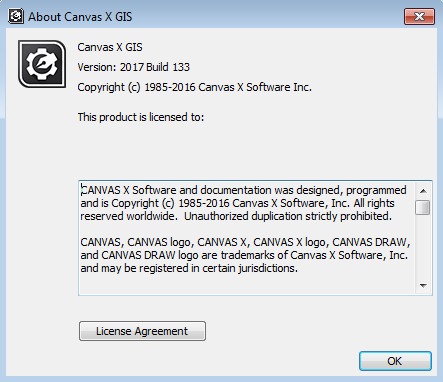Viewport: 443px width, 382px height.
Task: Click the Canvas X GIS title bar icon
Action: pos(16,16)
